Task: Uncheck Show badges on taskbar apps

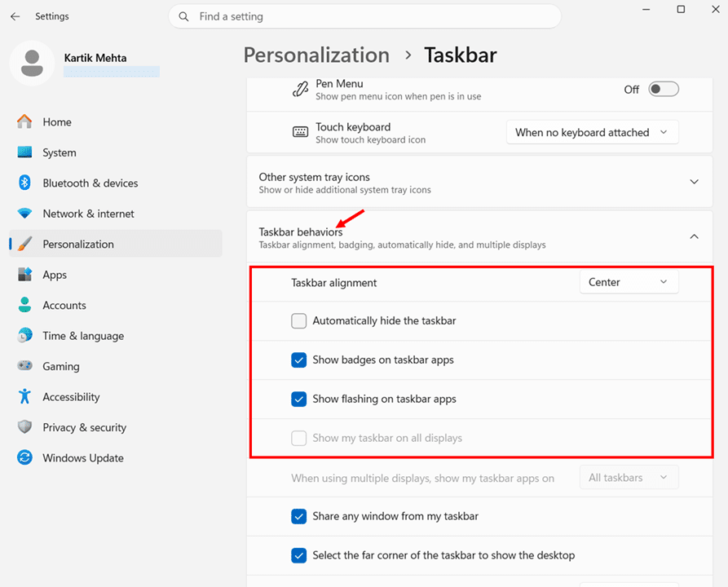Action: pyautogui.click(x=299, y=360)
